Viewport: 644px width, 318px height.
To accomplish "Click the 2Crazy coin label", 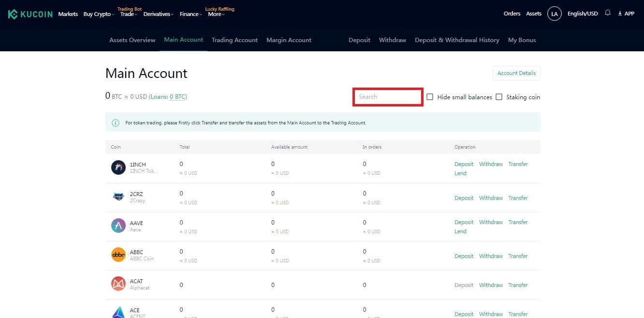I will tap(137, 200).
